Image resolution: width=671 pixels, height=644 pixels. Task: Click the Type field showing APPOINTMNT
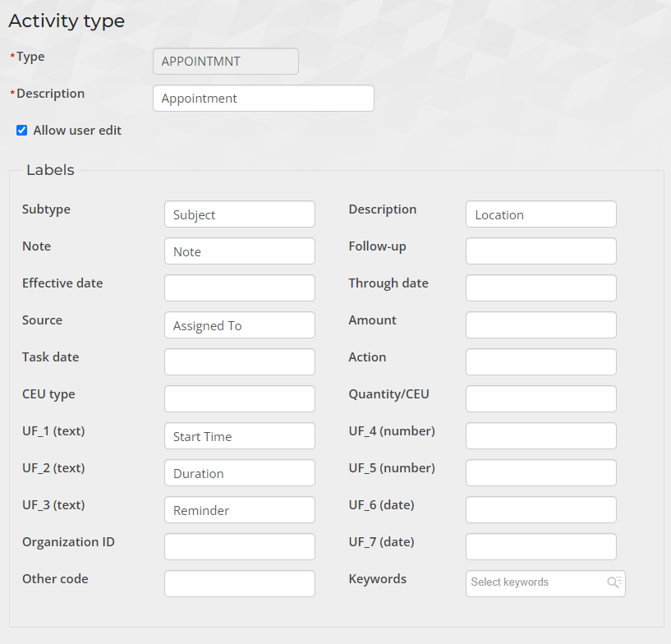point(225,61)
